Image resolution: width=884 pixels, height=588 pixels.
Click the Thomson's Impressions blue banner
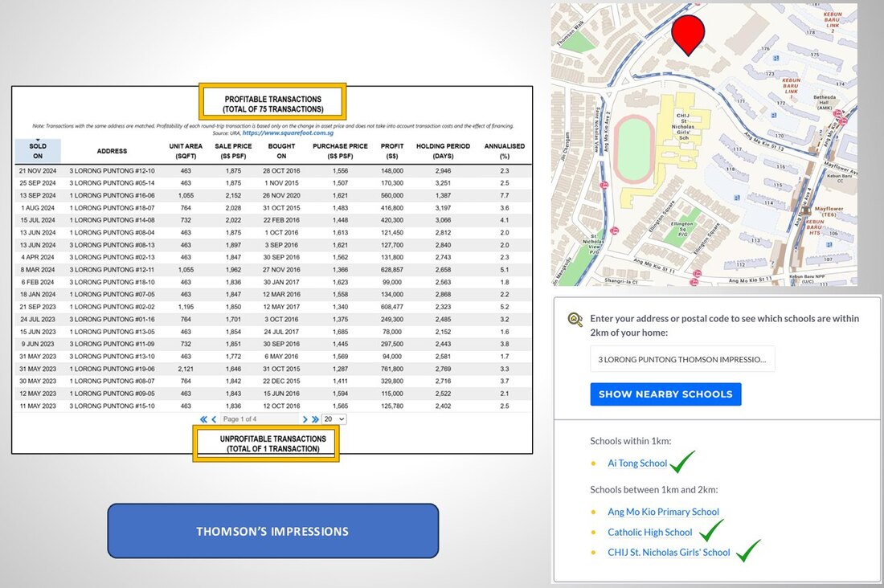click(x=273, y=531)
